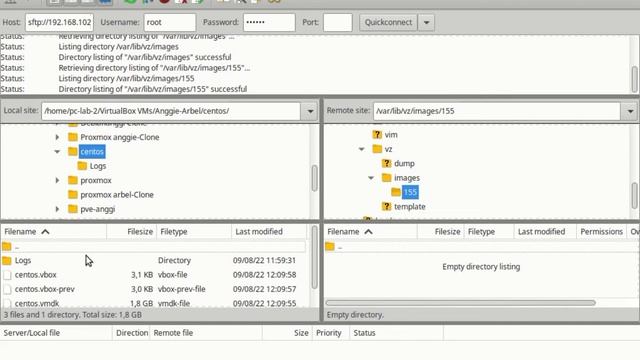Screen dimensions: 640x360
Task: Focus the Host input field
Action: [x=60, y=22]
